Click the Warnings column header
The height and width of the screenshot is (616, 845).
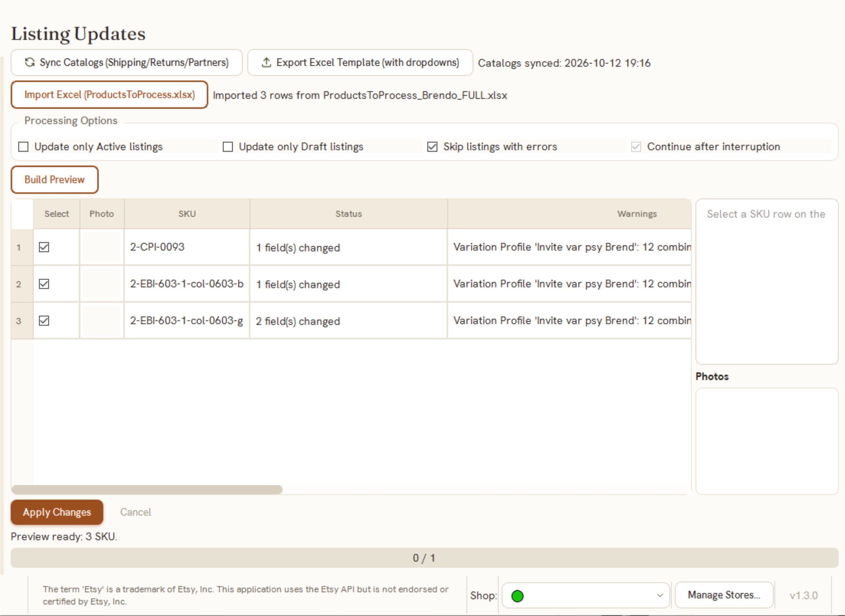569,214
